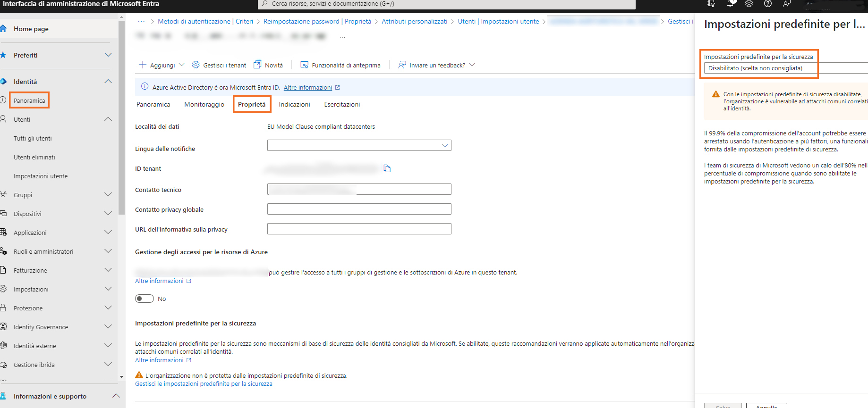868x408 pixels.
Task: Switch to the Indicazioni tab
Action: coord(294,104)
